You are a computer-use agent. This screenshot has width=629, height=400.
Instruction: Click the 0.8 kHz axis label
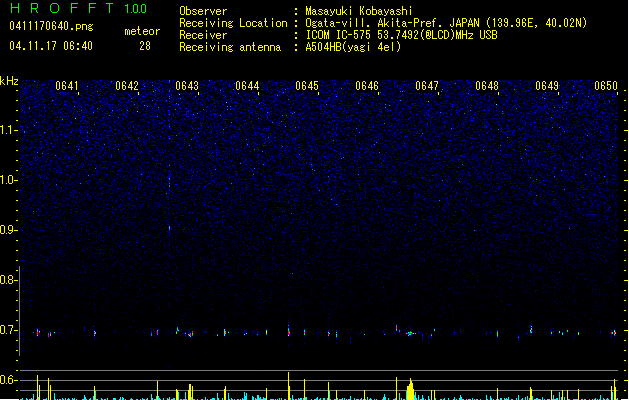[x=8, y=280]
